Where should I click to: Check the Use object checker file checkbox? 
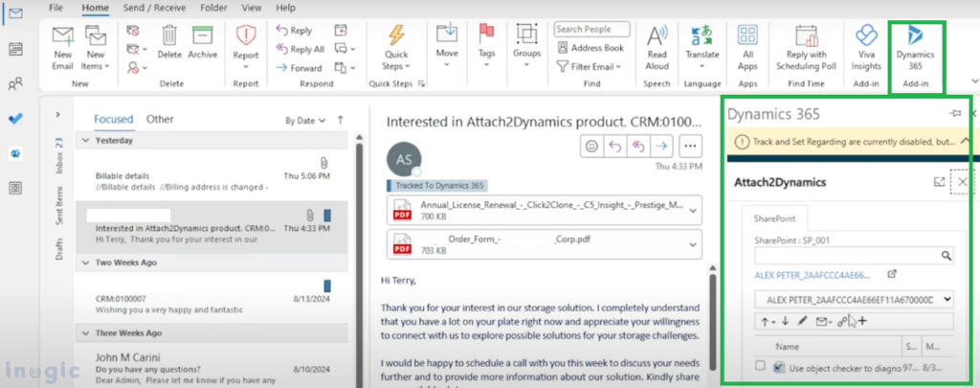(759, 367)
